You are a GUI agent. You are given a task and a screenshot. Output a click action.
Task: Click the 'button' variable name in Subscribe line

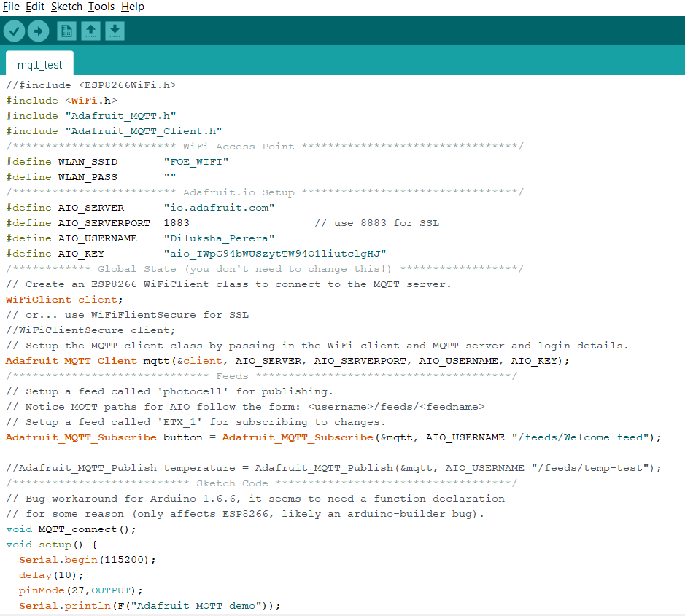coord(182,437)
